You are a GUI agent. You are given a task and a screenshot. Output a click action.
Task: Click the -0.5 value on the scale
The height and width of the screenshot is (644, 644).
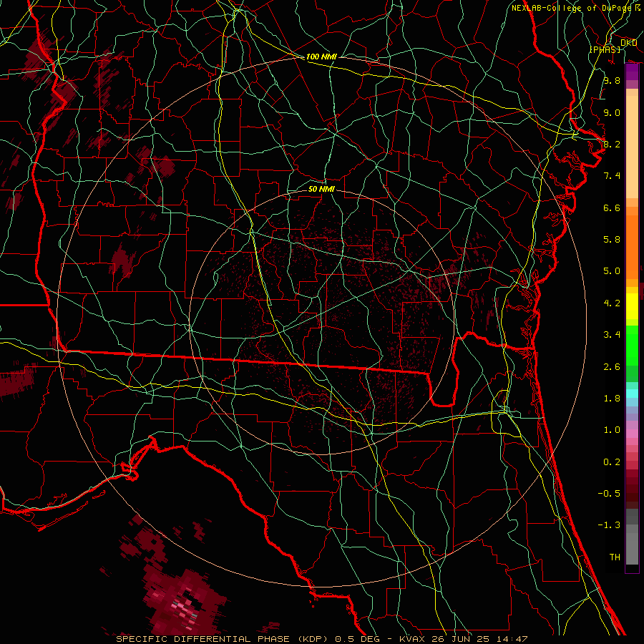(609, 494)
